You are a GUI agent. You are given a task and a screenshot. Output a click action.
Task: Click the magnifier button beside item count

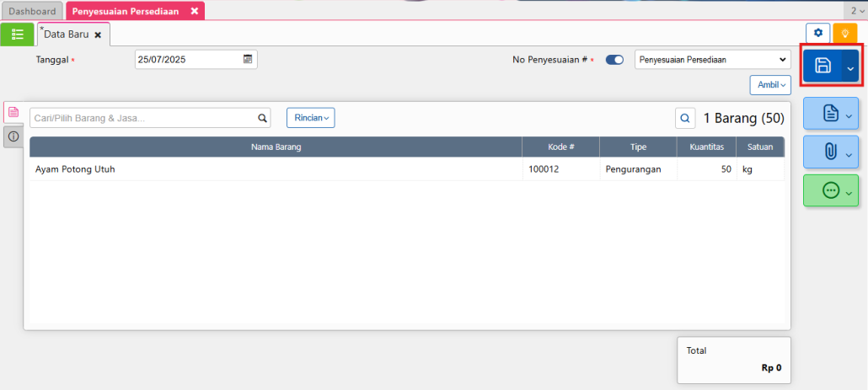(685, 119)
